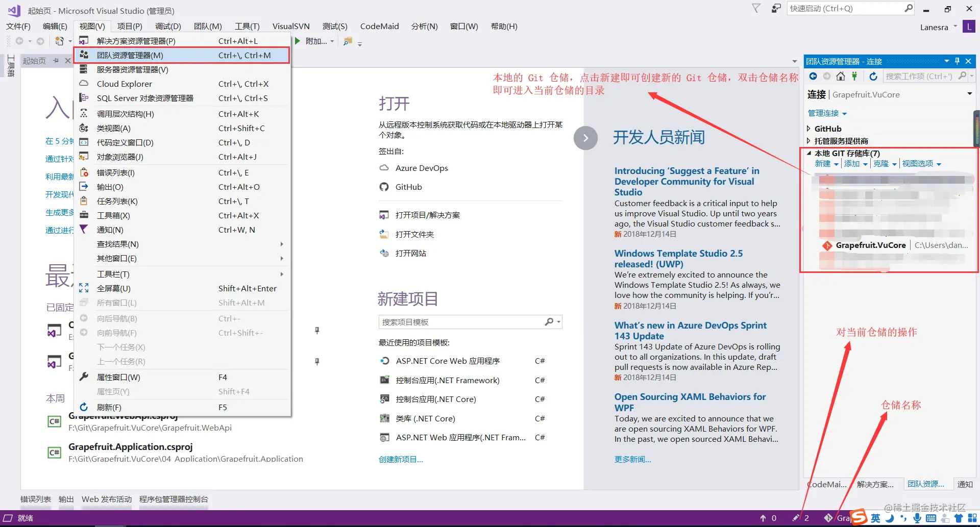Image resolution: width=980 pixels, height=527 pixels.
Task: Go back using the blue arrow in Team Explorer
Action: pos(813,76)
